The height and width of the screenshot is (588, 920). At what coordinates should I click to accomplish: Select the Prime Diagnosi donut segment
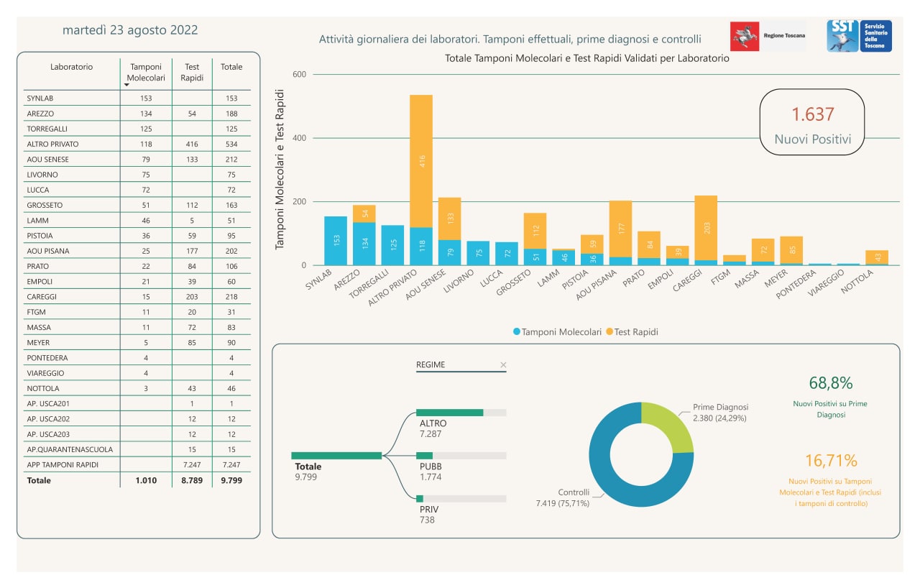coord(668,426)
